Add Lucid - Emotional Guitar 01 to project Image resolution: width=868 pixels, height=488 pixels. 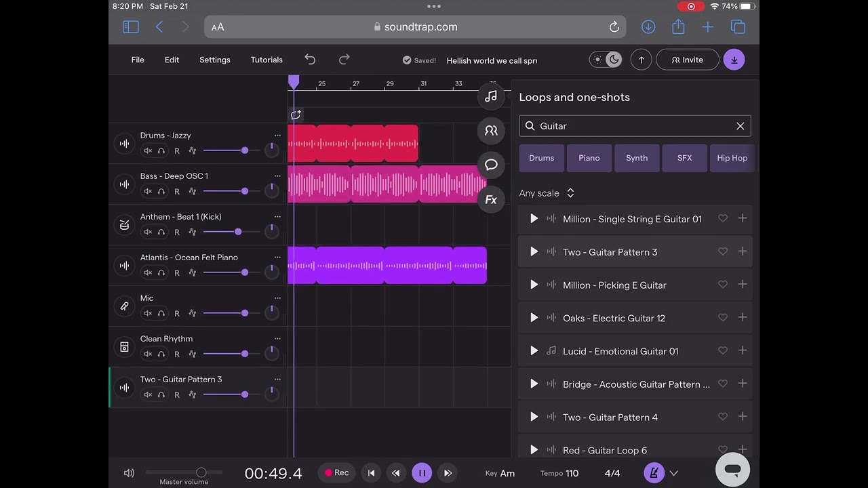pyautogui.click(x=743, y=350)
